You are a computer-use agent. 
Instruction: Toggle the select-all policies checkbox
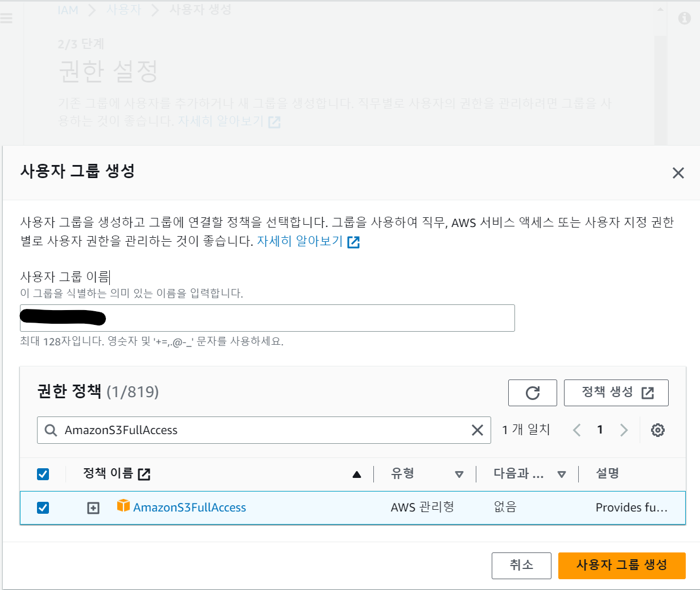click(x=43, y=474)
